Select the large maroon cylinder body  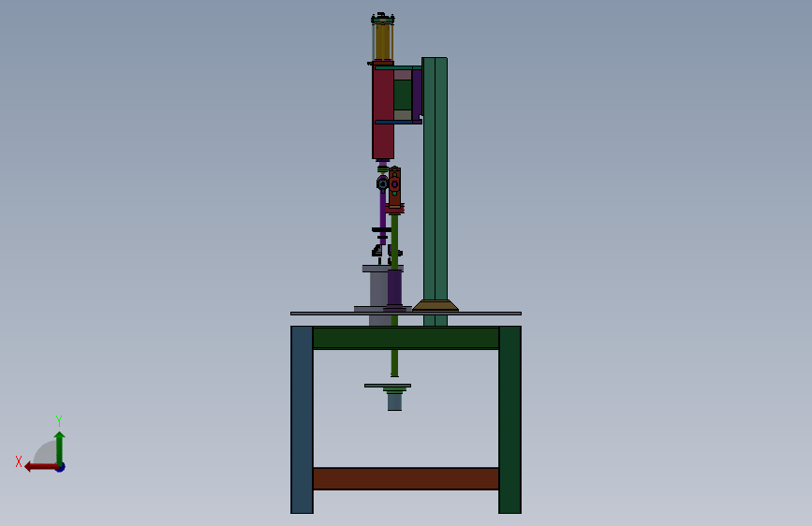pos(383,111)
